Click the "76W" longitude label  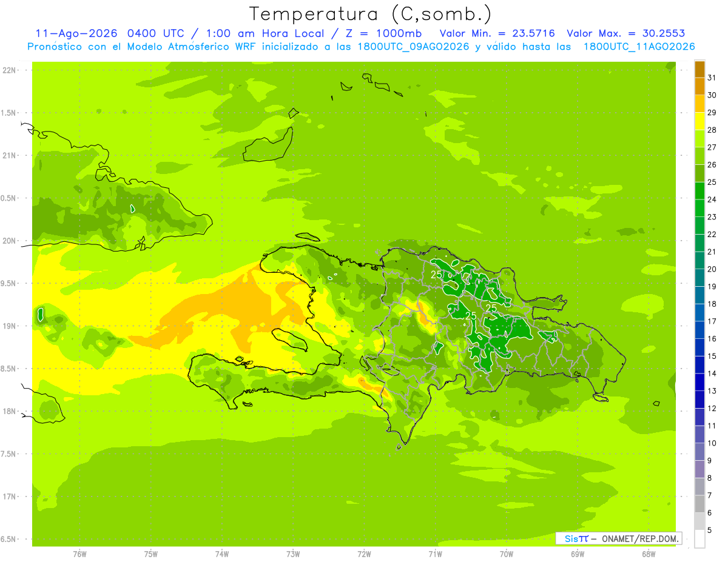tap(79, 554)
